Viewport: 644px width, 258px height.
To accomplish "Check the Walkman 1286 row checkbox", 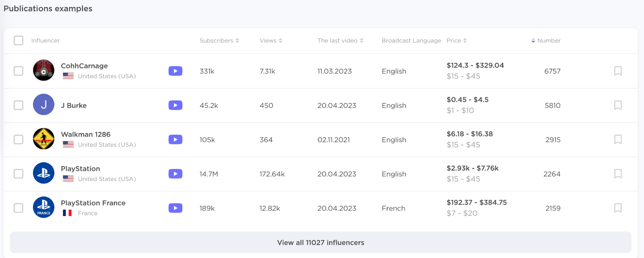I will pyautogui.click(x=19, y=140).
